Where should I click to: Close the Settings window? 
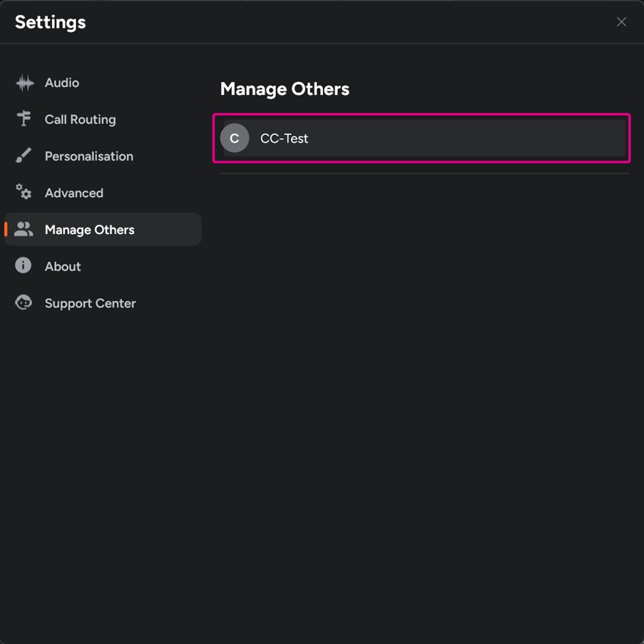click(x=621, y=21)
